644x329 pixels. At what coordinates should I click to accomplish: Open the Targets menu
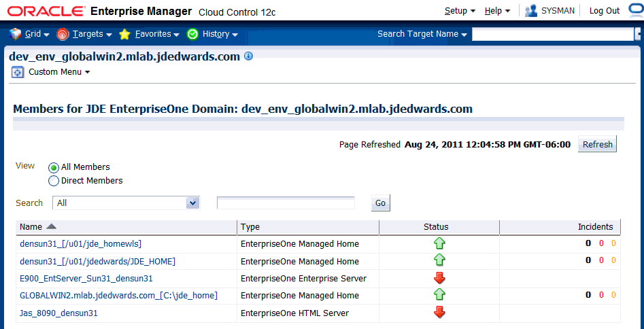pyautogui.click(x=92, y=34)
